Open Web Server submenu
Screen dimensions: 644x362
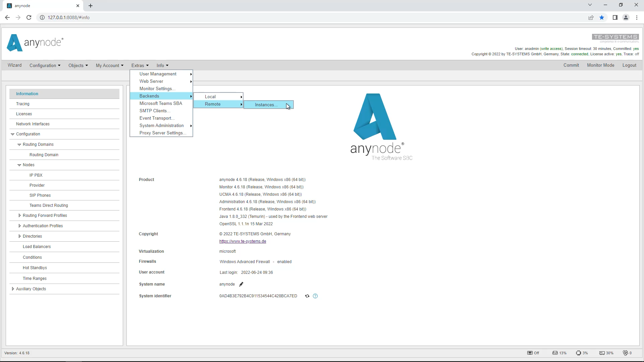[161, 81]
